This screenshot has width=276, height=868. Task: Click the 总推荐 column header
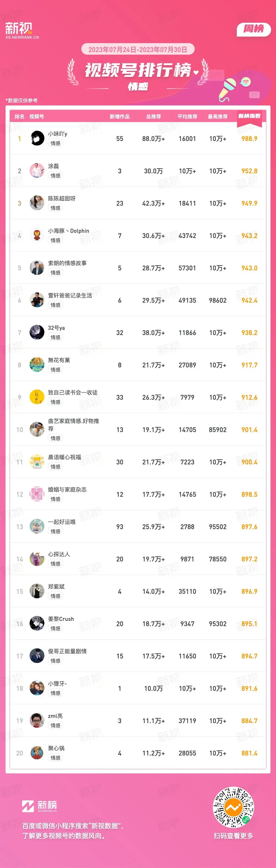point(153,117)
